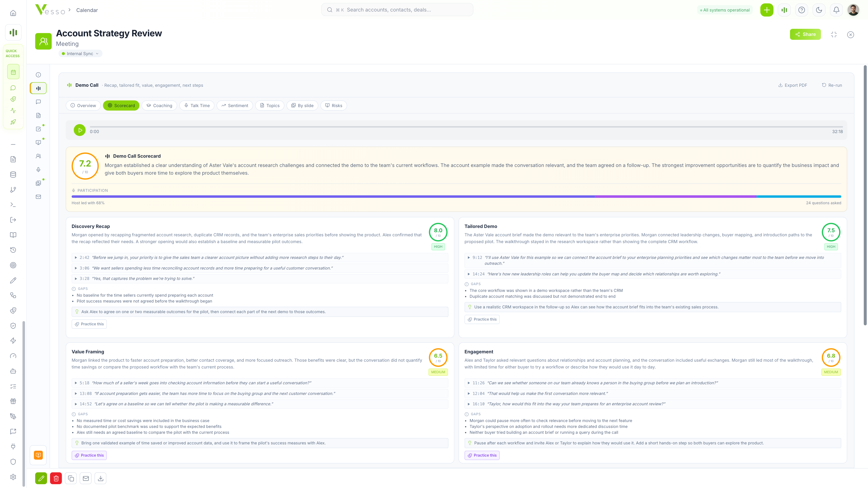Open microphone recording icon in inner sidebar
This screenshot has height=488, width=868.
pyautogui.click(x=38, y=170)
